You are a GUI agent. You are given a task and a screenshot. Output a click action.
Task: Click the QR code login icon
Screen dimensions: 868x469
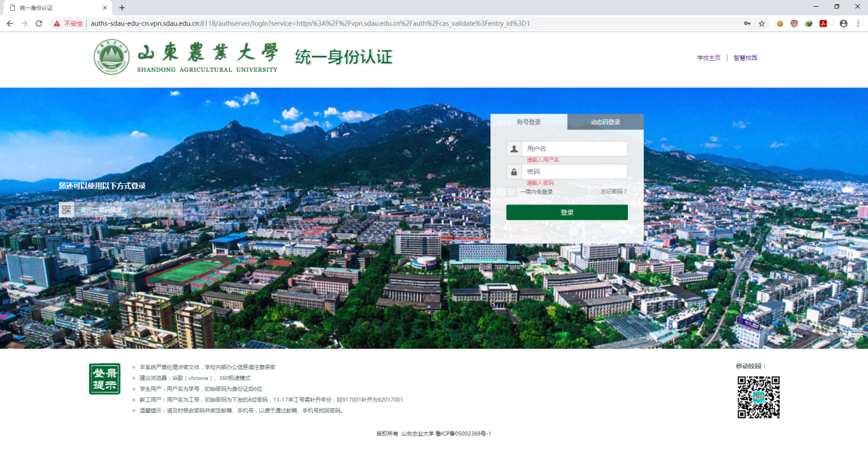click(66, 210)
